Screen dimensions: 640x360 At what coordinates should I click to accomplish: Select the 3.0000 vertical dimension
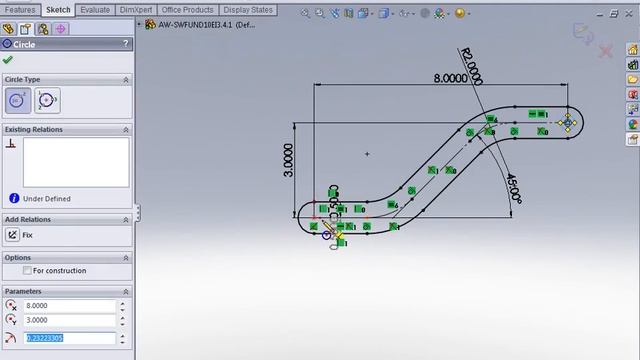[288, 160]
